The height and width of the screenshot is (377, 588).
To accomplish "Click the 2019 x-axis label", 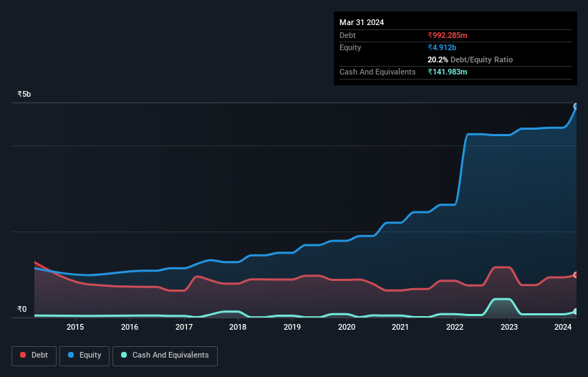I will coord(292,327).
